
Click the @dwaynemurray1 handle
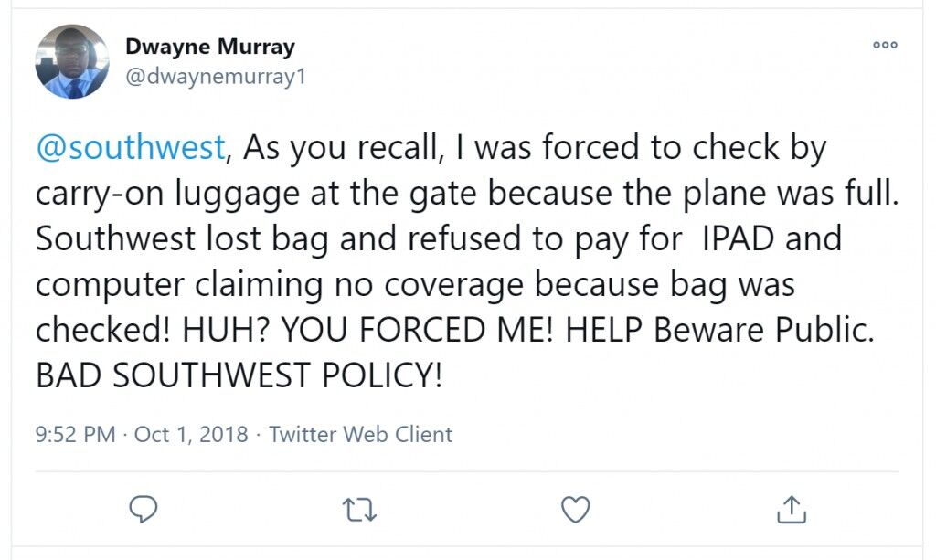(x=216, y=77)
